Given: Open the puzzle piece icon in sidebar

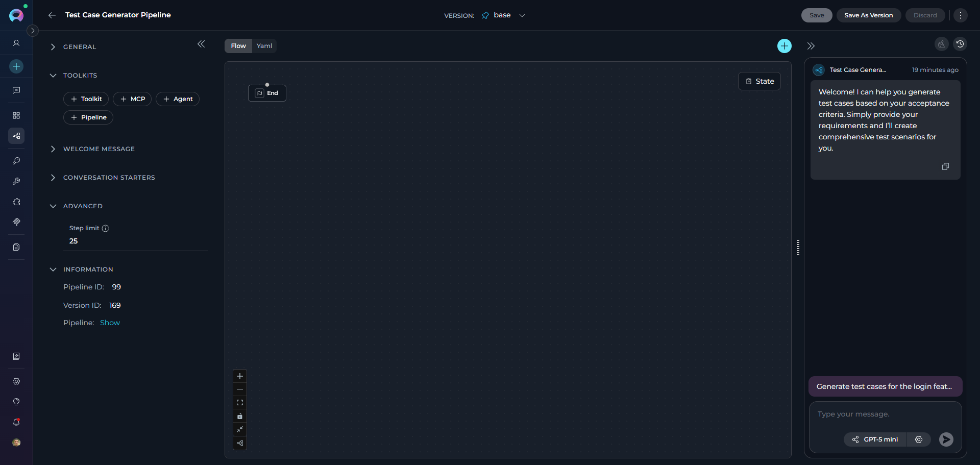Looking at the screenshot, I should click(x=16, y=202).
